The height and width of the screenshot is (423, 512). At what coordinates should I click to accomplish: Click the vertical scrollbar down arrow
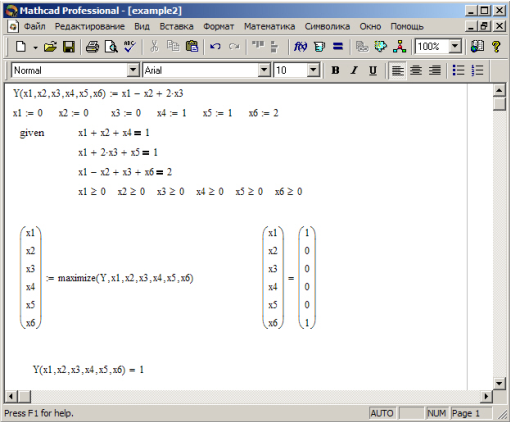[x=499, y=383]
